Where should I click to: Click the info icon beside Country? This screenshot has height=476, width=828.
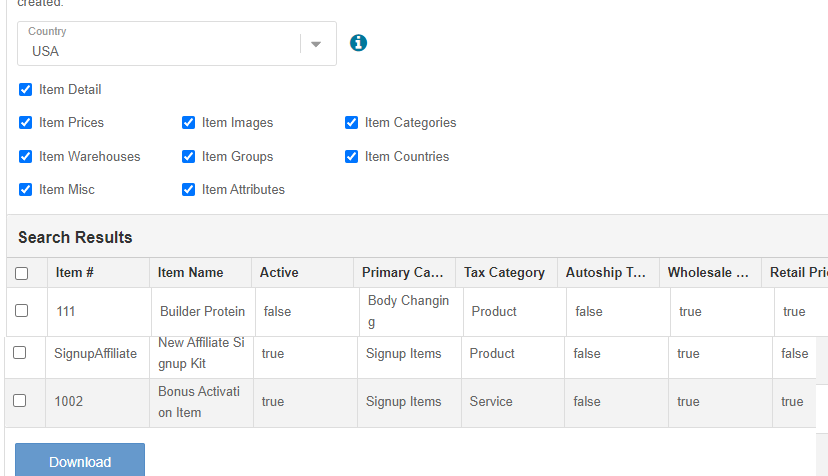[x=358, y=43]
